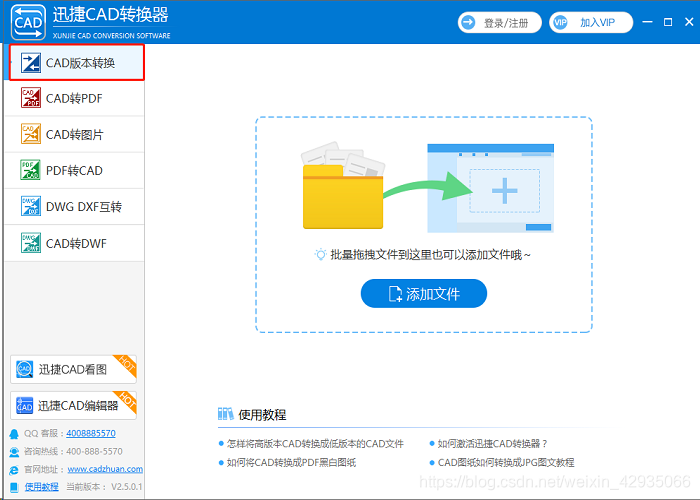This screenshot has height=500, width=700.
Task: Click the red CAD-to-PDF icon
Action: point(31,98)
